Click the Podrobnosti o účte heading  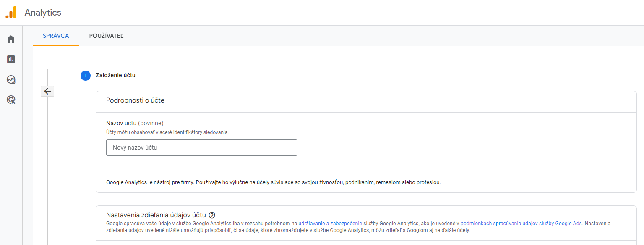point(135,100)
